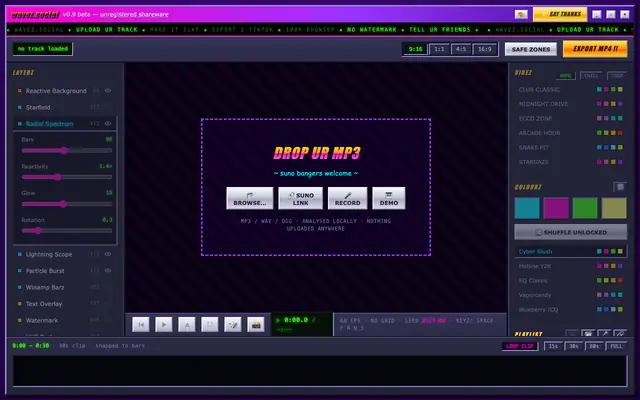
Task: Click the Bars slider track
Action: click(67, 151)
